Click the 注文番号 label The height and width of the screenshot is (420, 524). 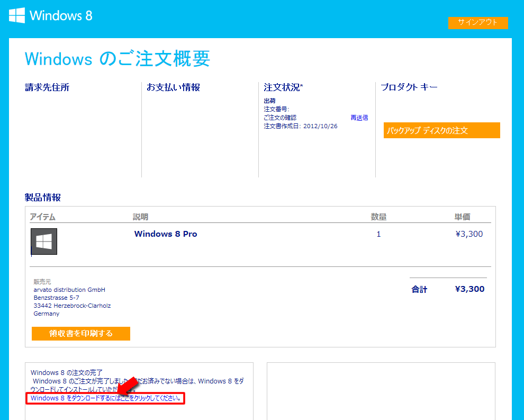tap(276, 109)
